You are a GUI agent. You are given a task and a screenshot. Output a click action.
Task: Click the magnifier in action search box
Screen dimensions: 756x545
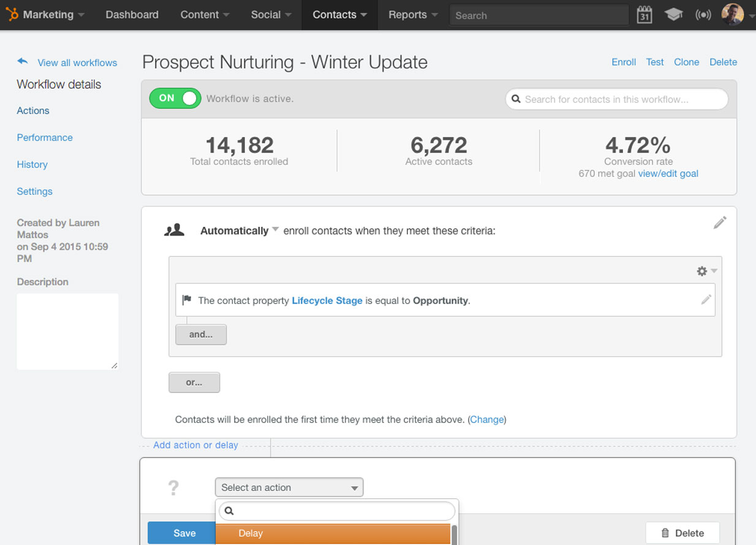(x=229, y=511)
